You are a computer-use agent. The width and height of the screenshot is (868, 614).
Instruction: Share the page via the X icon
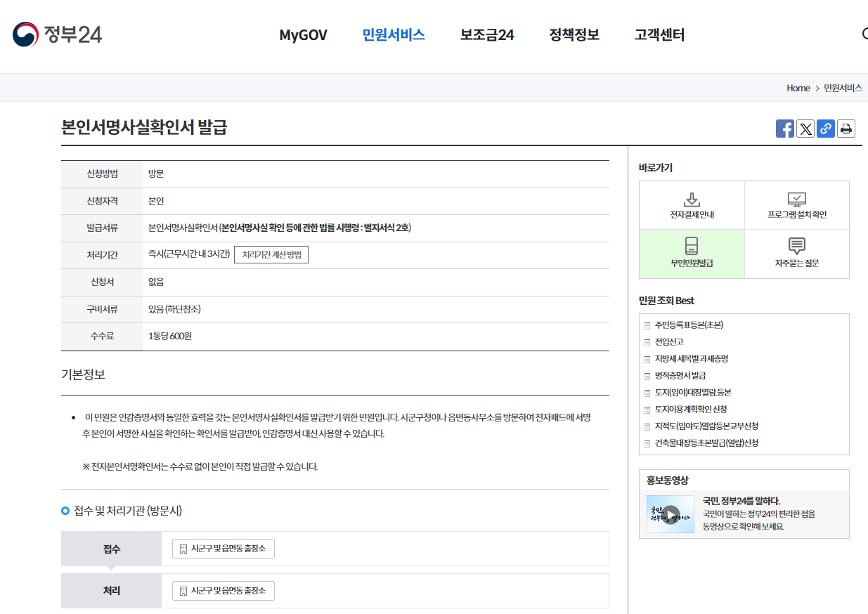click(805, 129)
